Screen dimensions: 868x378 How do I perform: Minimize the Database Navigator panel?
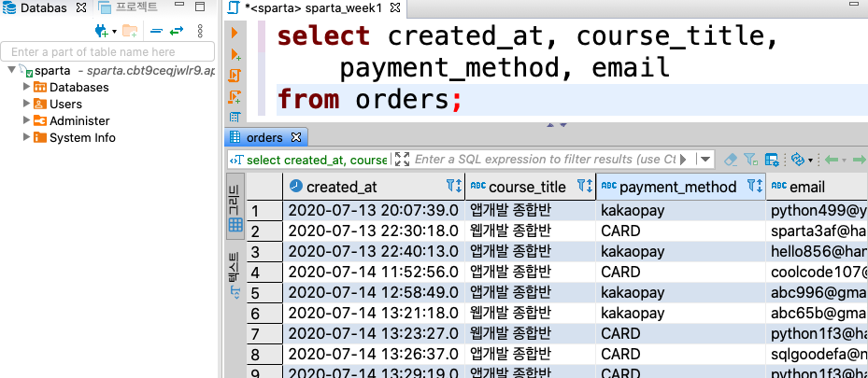pyautogui.click(x=178, y=7)
